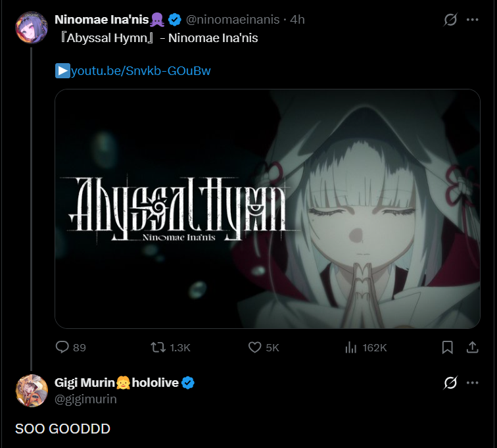
Task: Click the @gigimurin handle
Action: [x=85, y=399]
